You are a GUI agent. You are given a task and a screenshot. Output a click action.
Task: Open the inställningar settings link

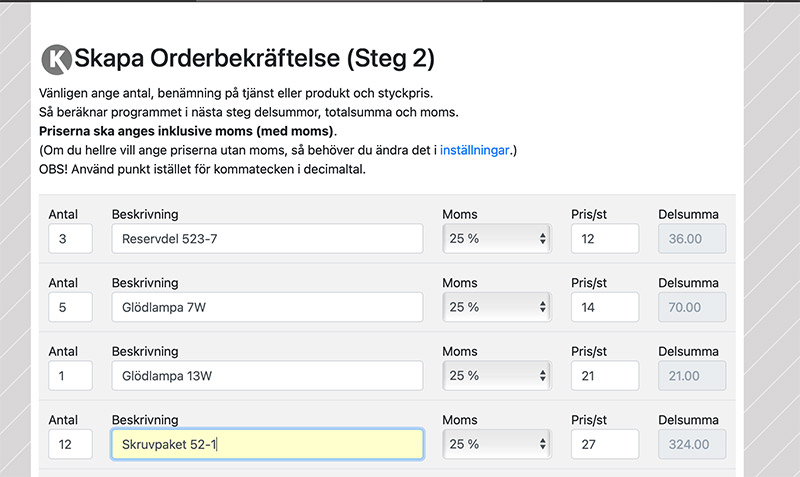474,150
